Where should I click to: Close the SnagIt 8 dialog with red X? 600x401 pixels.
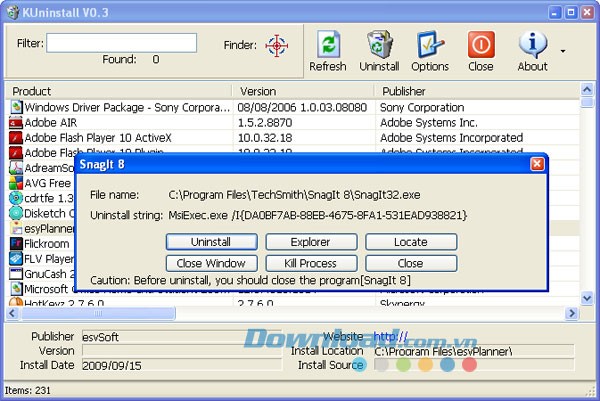(537, 164)
